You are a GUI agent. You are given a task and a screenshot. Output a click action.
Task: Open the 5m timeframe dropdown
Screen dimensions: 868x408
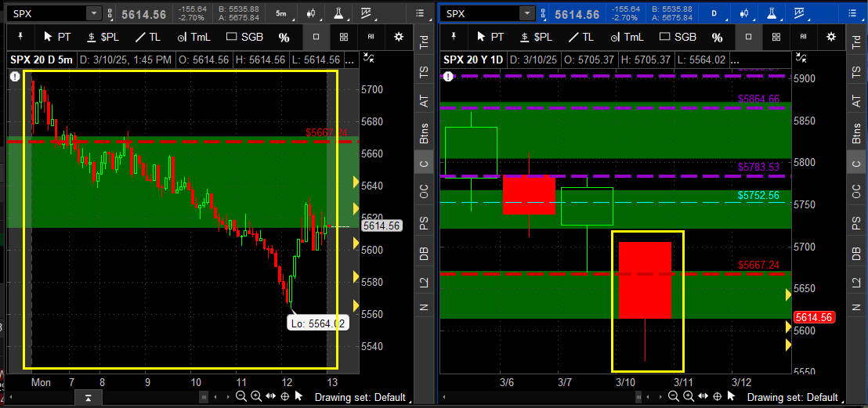coord(280,13)
